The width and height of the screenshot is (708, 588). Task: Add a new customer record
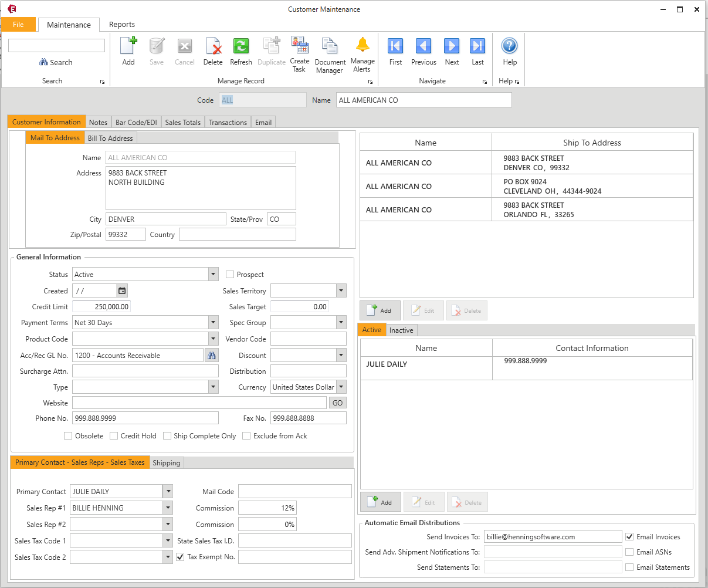[128, 51]
